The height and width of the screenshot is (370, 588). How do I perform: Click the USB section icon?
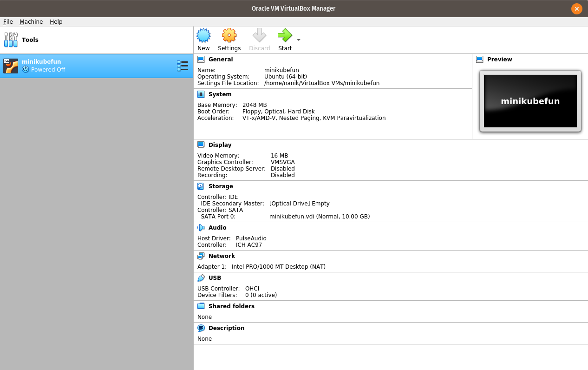[x=201, y=278]
